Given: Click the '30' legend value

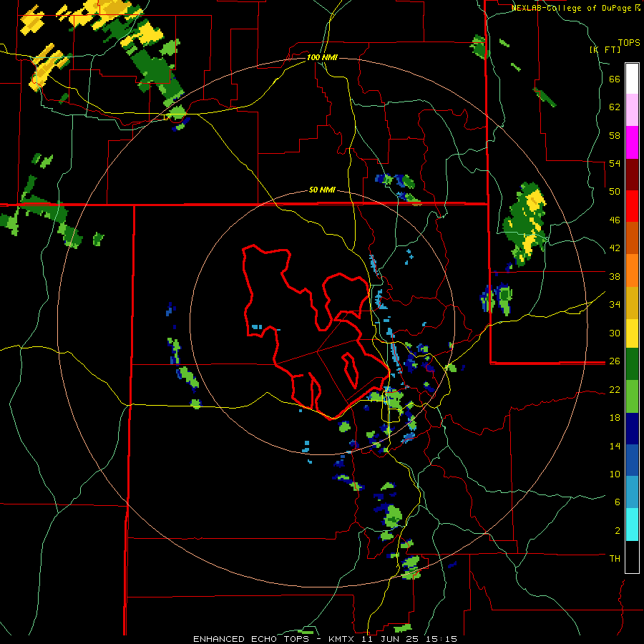Looking at the screenshot, I should click(x=615, y=333).
